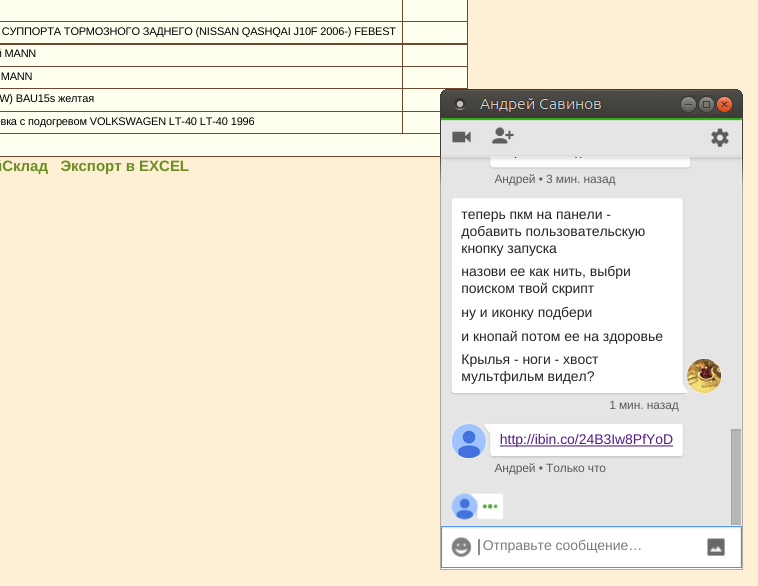Viewport: 758px width, 586px height.
Task: Click message 'Крылья - ноги - хвост мультфильм видел?'
Action: [x=529, y=368]
